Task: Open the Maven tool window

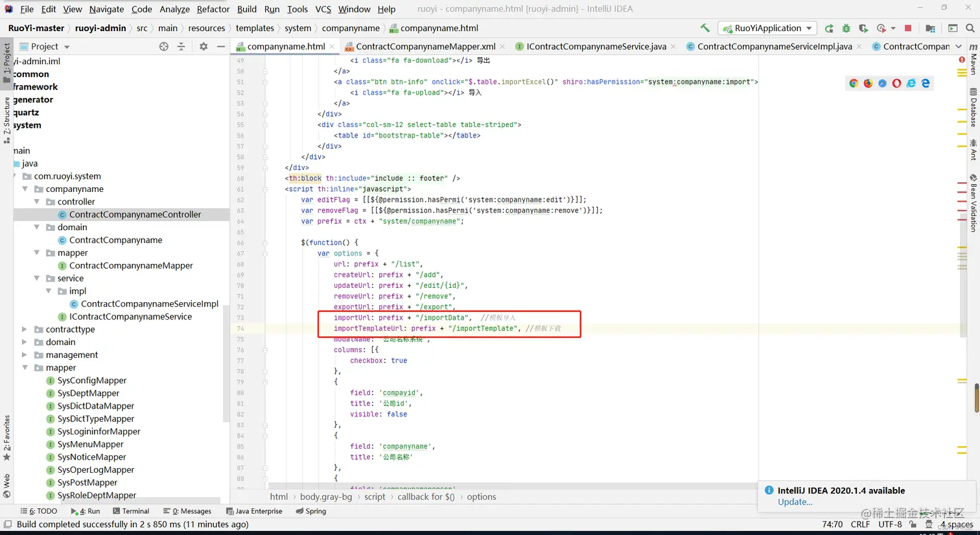Action: pyautogui.click(x=973, y=59)
